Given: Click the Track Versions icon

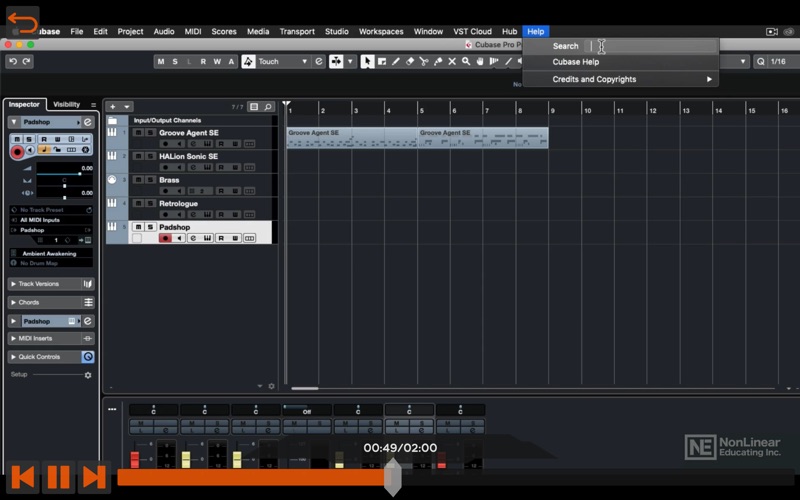Looking at the screenshot, I should pyautogui.click(x=88, y=284).
